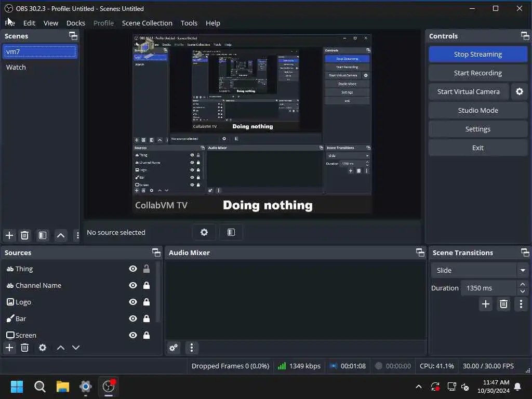Open the View menu
The width and height of the screenshot is (532, 399).
(x=51, y=23)
